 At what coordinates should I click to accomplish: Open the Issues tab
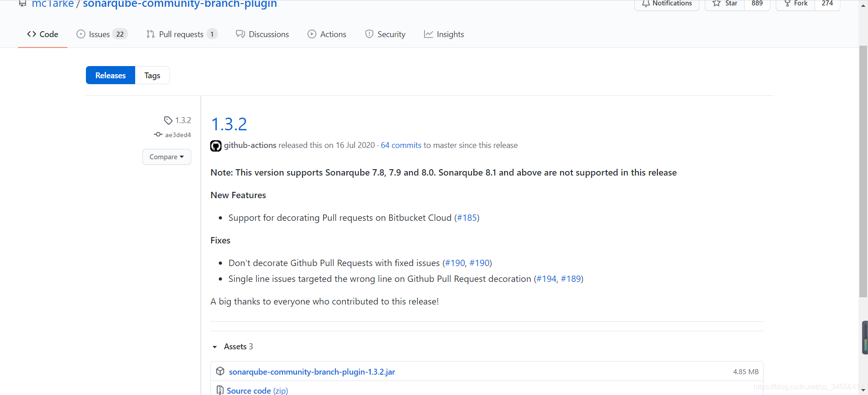coord(102,34)
